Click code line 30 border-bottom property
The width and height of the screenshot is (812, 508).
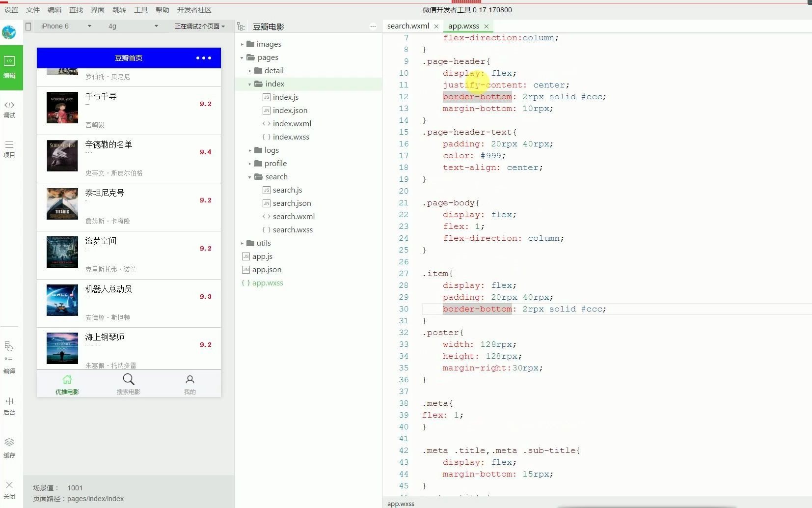point(477,309)
